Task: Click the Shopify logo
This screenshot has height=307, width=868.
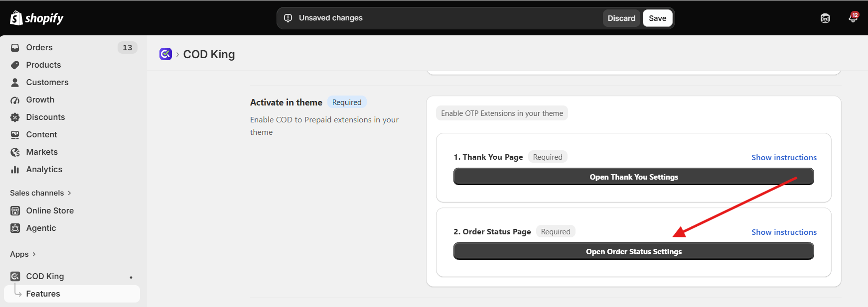Action: [37, 18]
